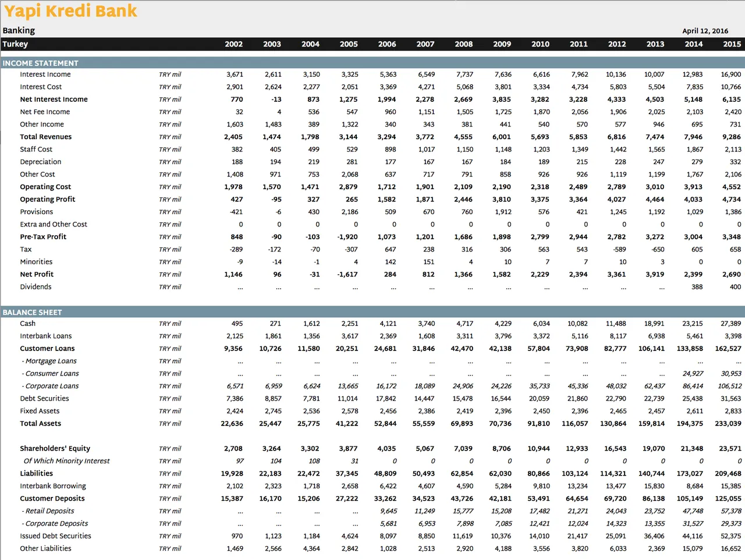Select the Turkey country header label
Screen dimensions: 745x560
[x=15, y=44]
